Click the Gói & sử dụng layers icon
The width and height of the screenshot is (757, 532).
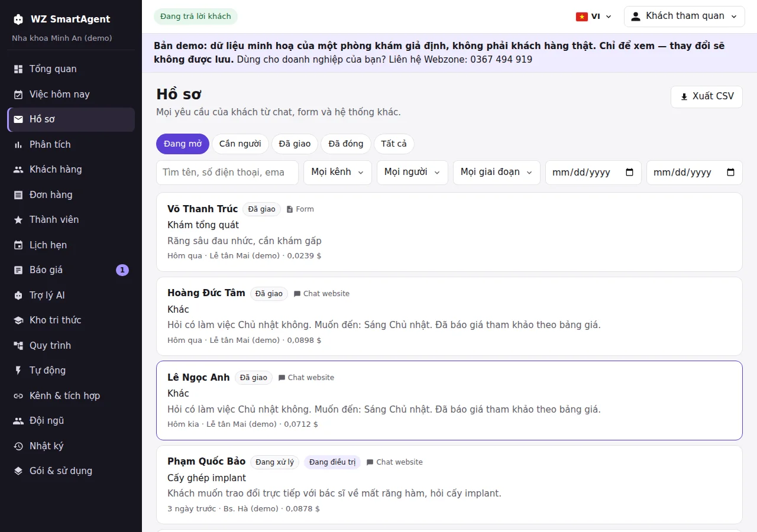[18, 471]
